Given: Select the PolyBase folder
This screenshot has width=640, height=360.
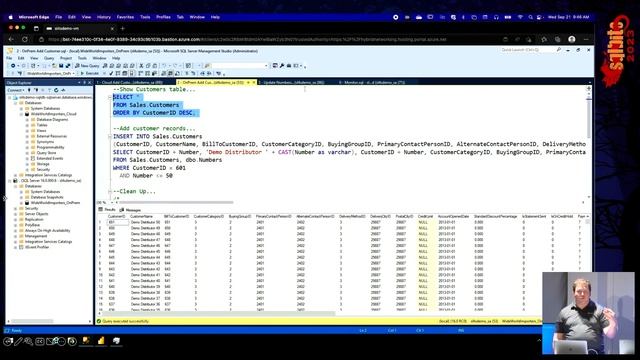Looking at the screenshot, I should pyautogui.click(x=32, y=225).
